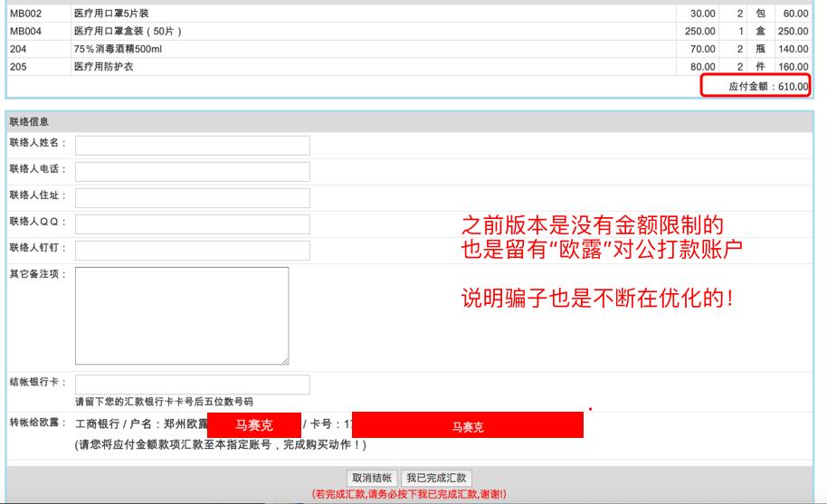Click the unit 盒 in MB004 row
The height and width of the screenshot is (504, 827).
coord(760,31)
